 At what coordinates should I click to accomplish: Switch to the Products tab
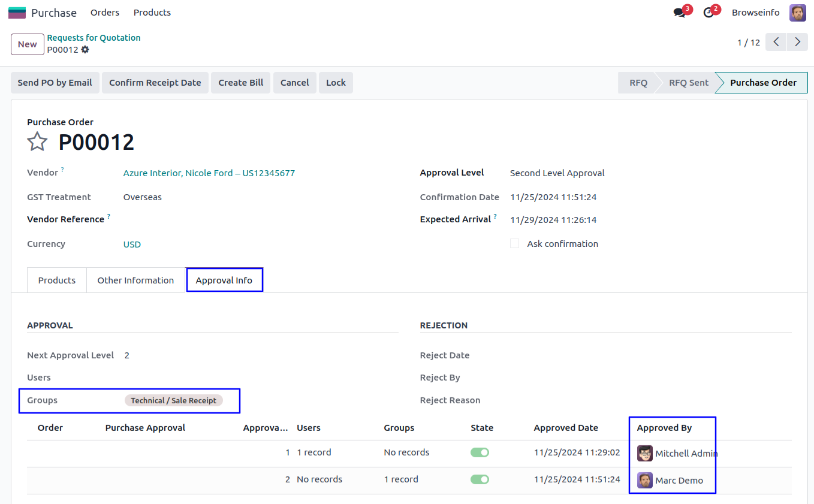click(x=57, y=280)
